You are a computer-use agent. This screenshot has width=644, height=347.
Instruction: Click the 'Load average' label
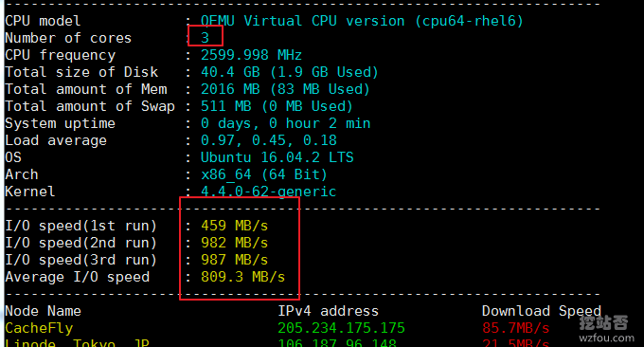click(x=56, y=140)
